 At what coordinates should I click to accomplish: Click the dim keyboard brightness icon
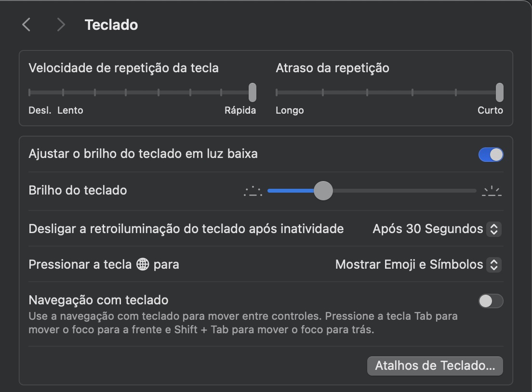[x=253, y=191]
